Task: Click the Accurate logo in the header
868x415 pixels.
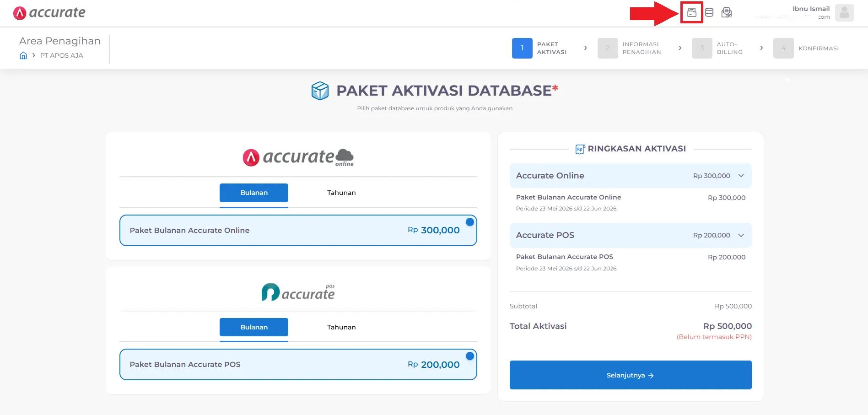Action: point(49,13)
